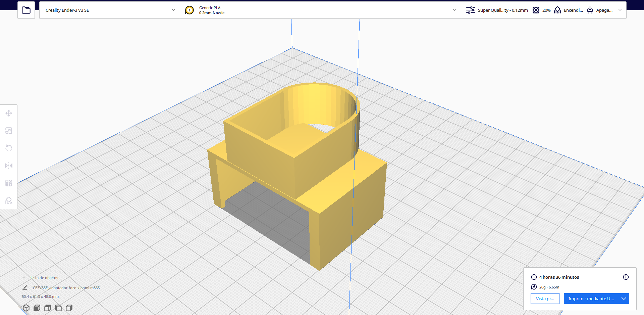Click the clock icon by 4 horas 36 minutos
Screen dimensions: 644x315
534,277
